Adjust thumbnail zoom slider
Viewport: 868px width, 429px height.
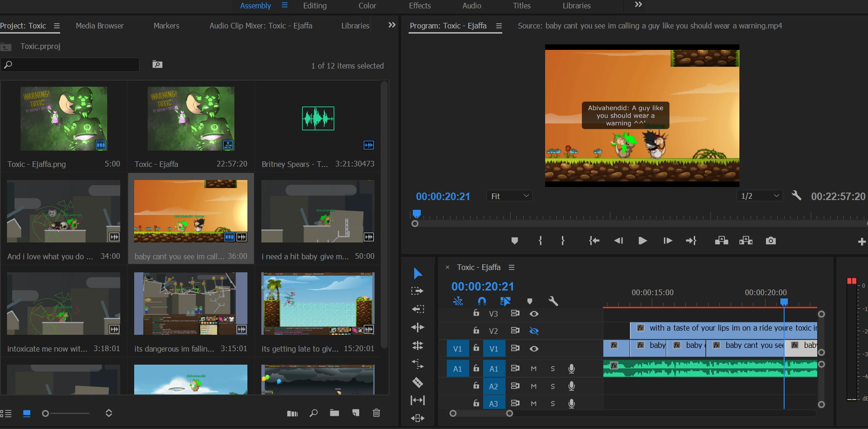point(45,413)
